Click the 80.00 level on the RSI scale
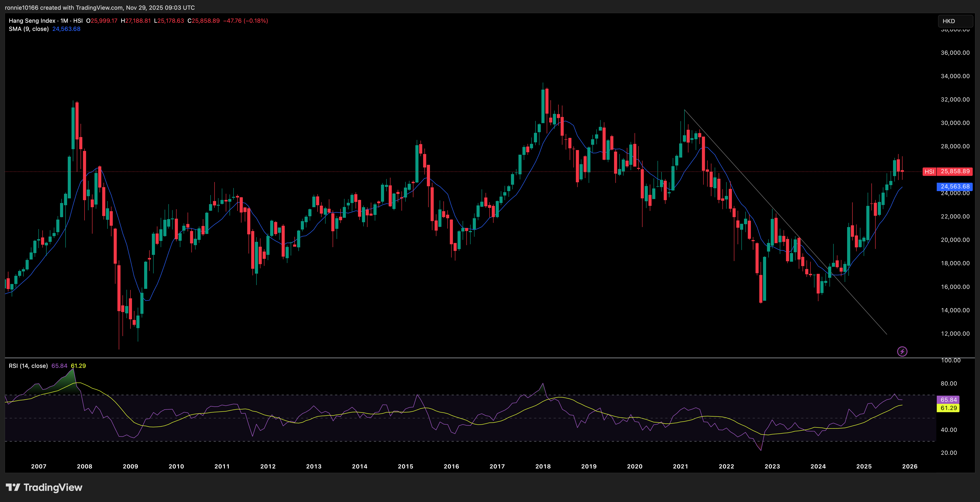 coord(948,383)
